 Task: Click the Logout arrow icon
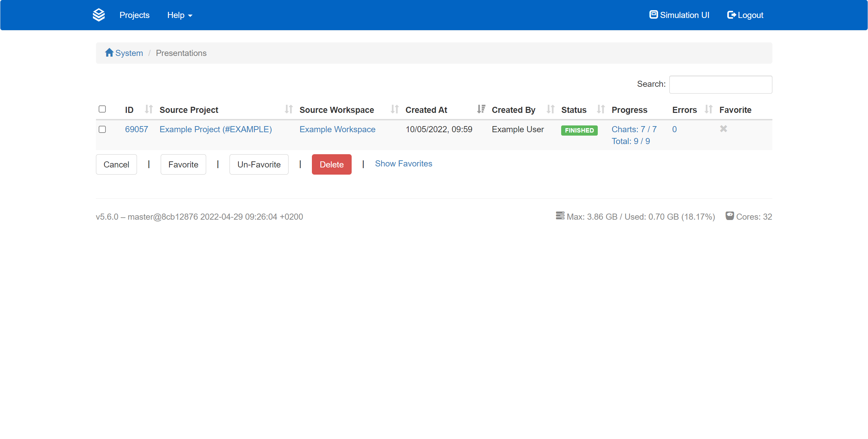click(731, 15)
